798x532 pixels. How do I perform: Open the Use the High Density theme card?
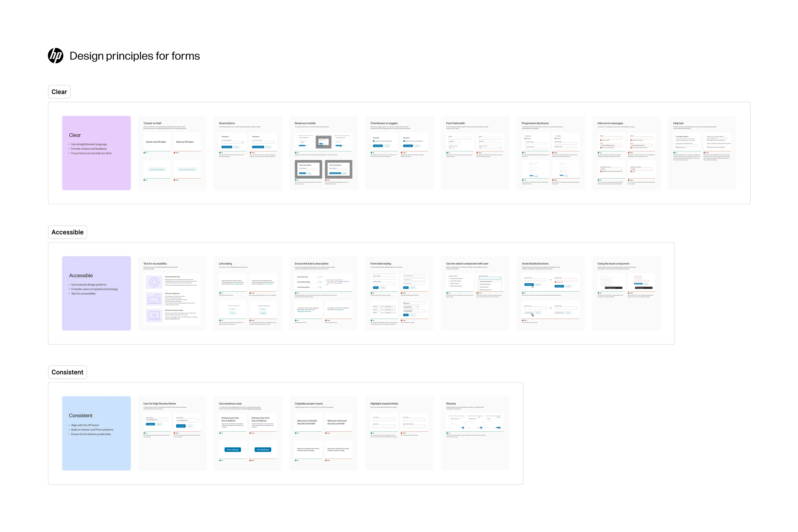click(172, 433)
